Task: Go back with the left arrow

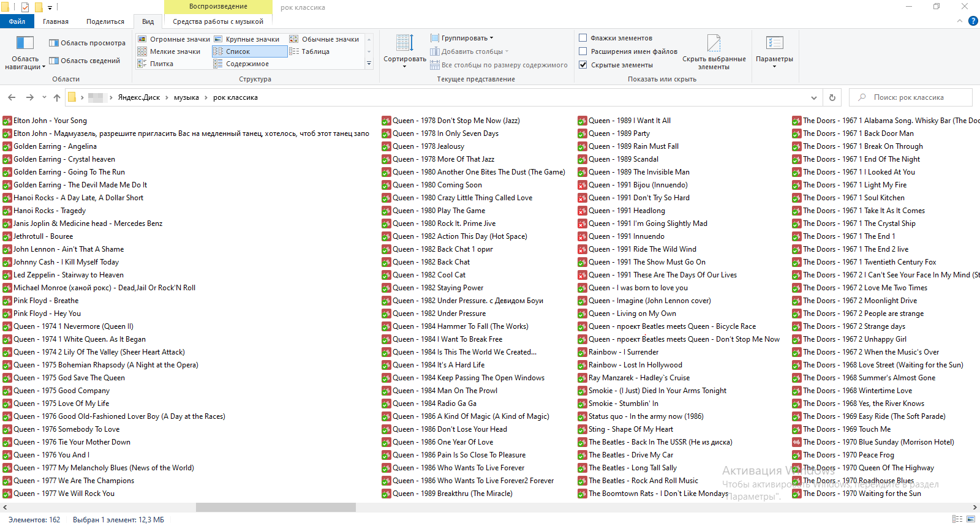Action: click(12, 97)
